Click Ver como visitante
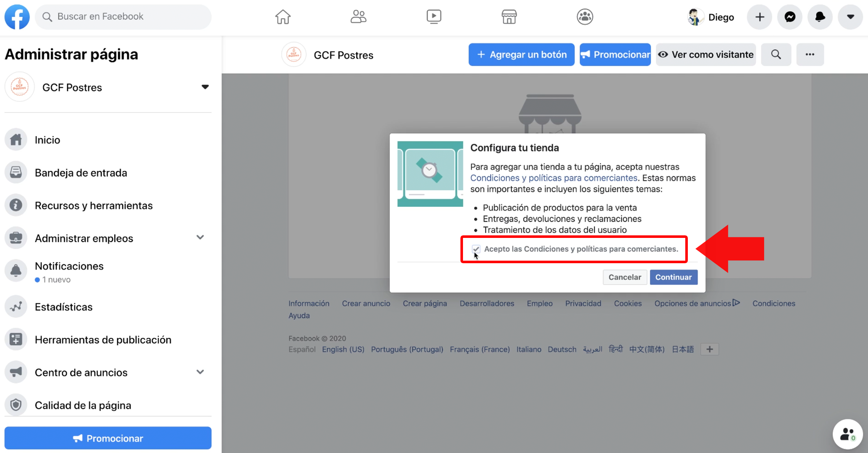This screenshot has width=868, height=453. (x=706, y=54)
